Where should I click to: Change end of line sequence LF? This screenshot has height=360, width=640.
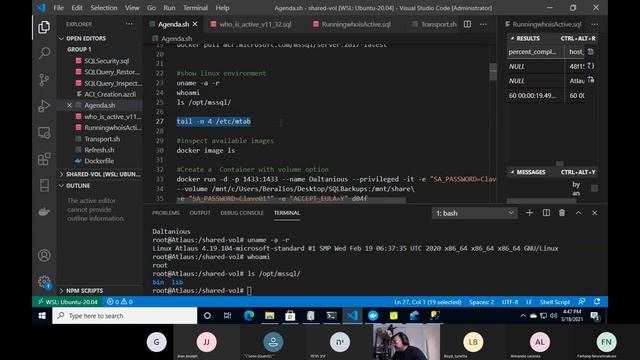coord(529,302)
